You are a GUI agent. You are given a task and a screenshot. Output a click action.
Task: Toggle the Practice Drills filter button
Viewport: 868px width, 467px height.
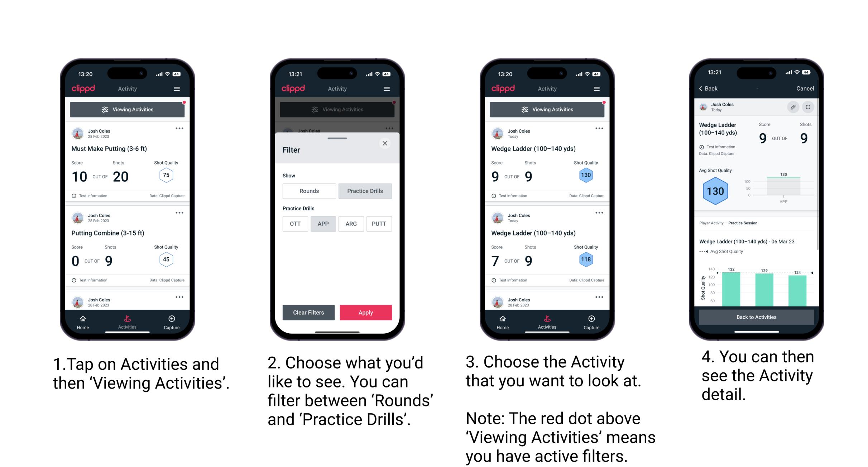point(366,191)
